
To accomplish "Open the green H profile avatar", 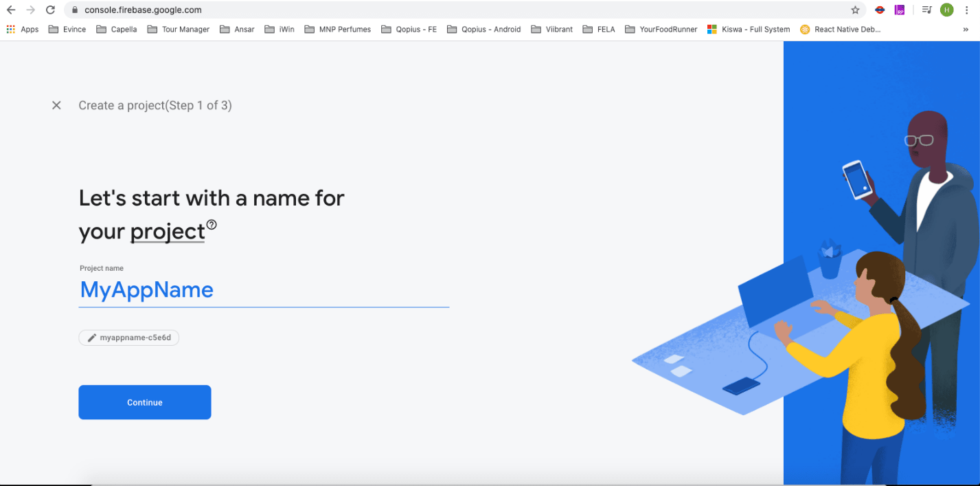I will (947, 10).
